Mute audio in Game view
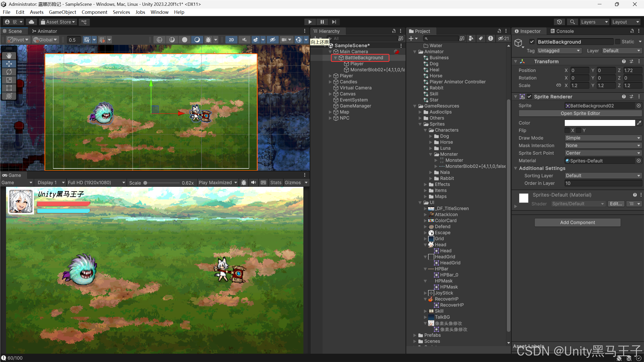This screenshot has width=644, height=362. click(x=254, y=183)
